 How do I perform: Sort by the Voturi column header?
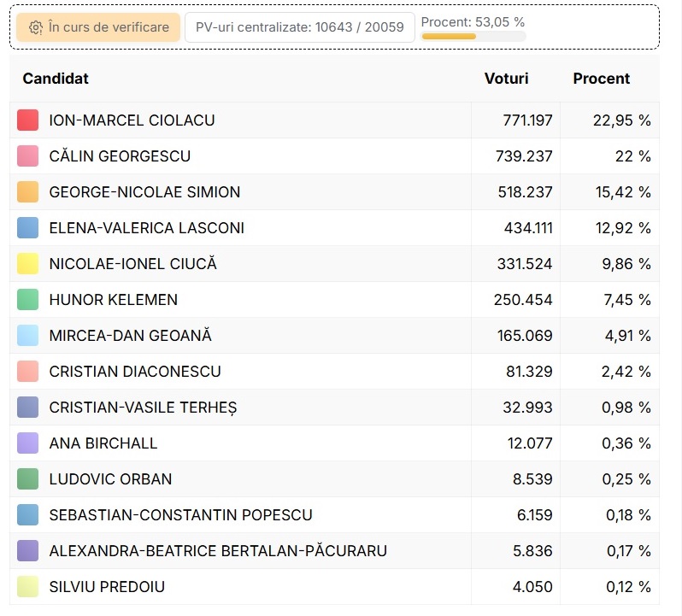pos(506,79)
